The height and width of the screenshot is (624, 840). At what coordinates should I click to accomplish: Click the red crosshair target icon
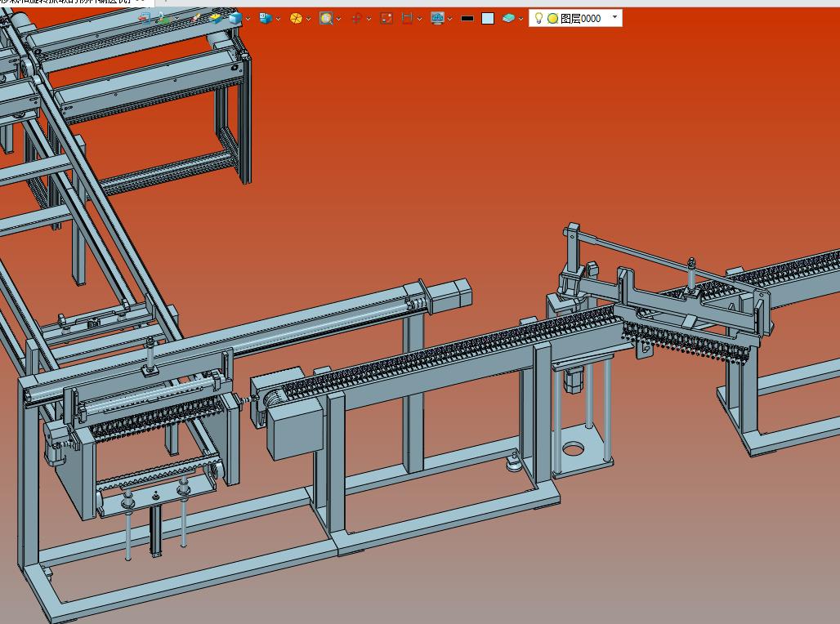pyautogui.click(x=356, y=18)
